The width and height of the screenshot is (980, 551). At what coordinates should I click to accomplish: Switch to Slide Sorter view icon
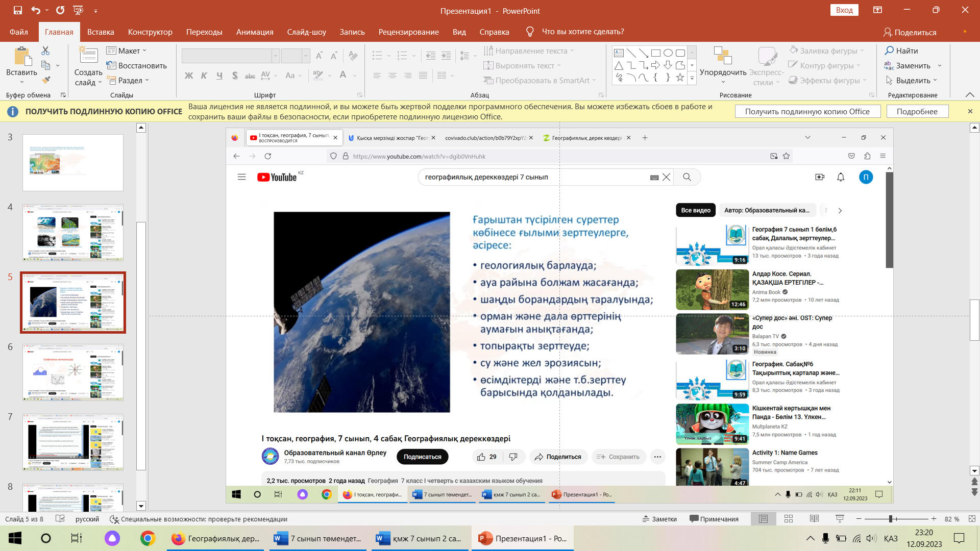[789, 519]
